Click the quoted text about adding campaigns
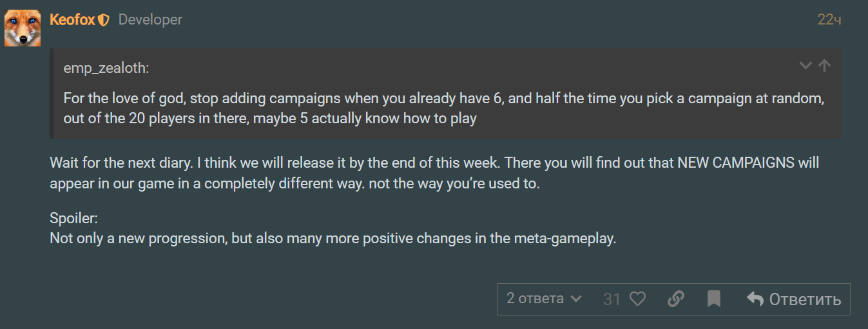This screenshot has height=329, width=868. (x=444, y=109)
